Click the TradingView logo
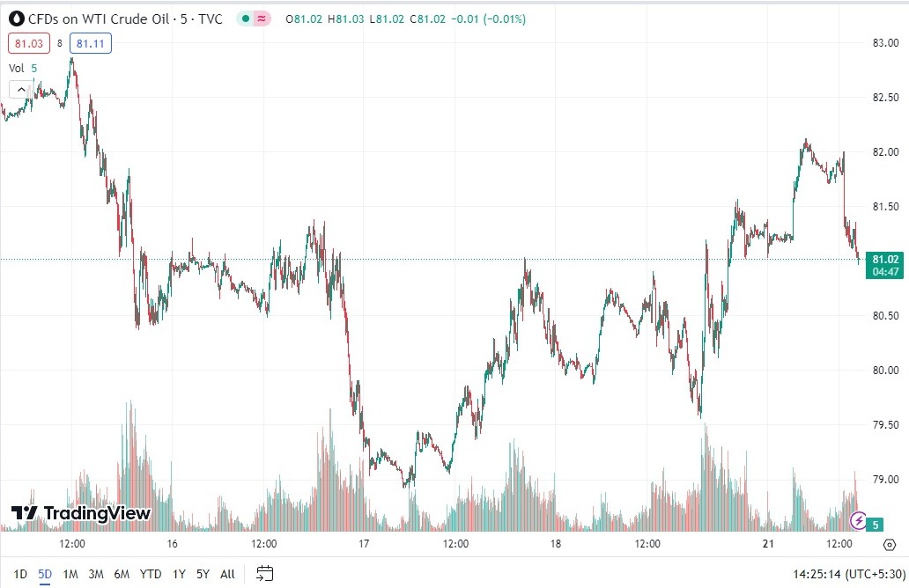909x588 pixels. 81,513
